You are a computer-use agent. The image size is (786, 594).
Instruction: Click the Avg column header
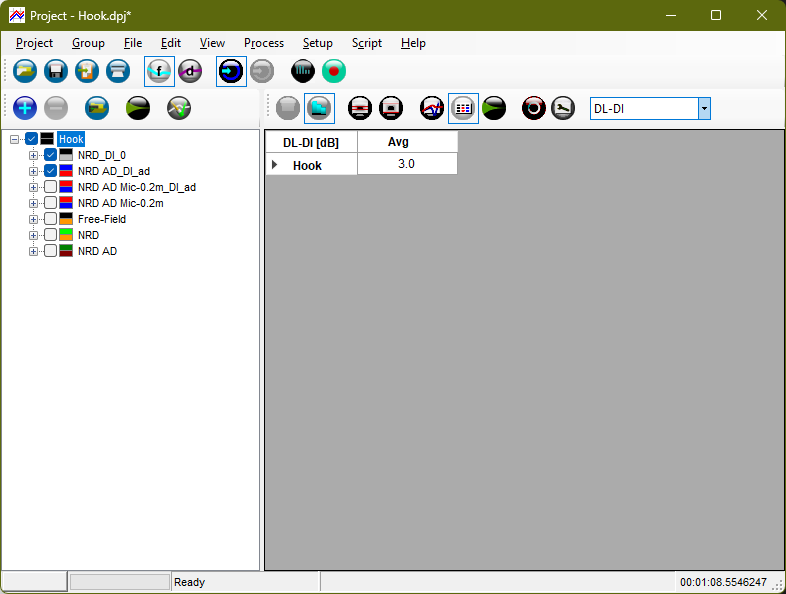[405, 142]
